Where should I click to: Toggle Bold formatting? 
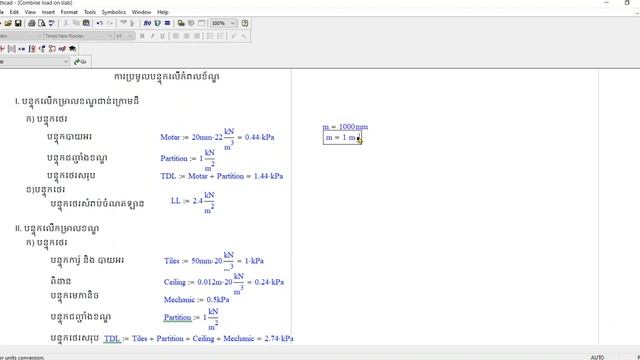click(142, 36)
